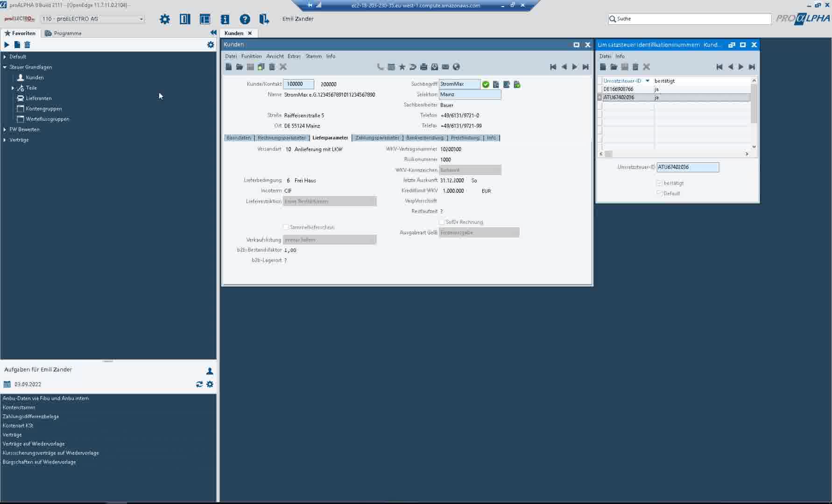Switch to the Bankverbindung tab

coord(425,138)
